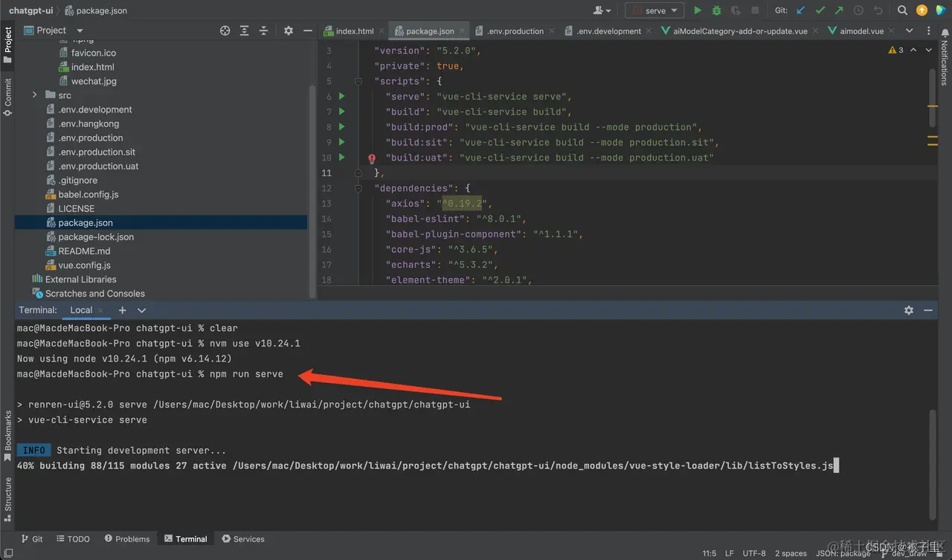
Task: Open the Services tool window
Action: 243,539
